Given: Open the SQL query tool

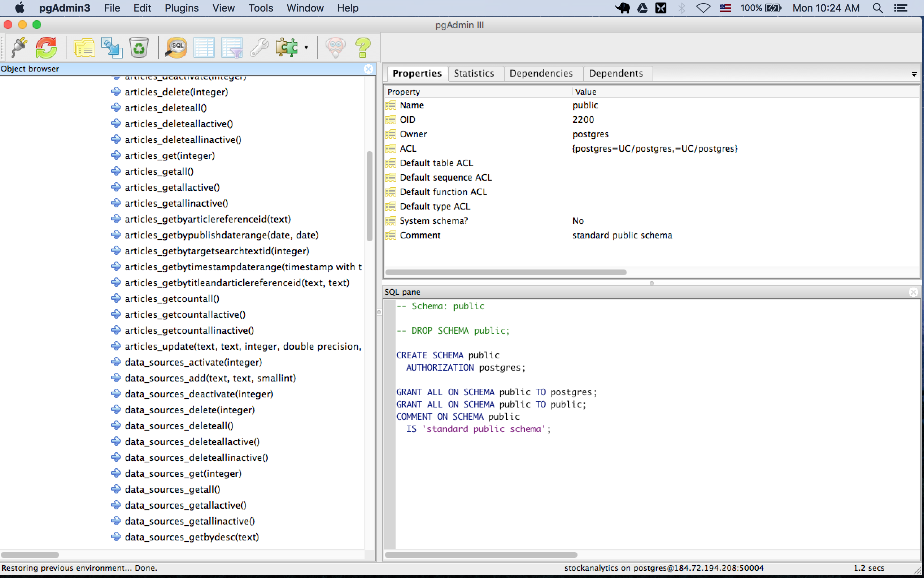Looking at the screenshot, I should (176, 47).
